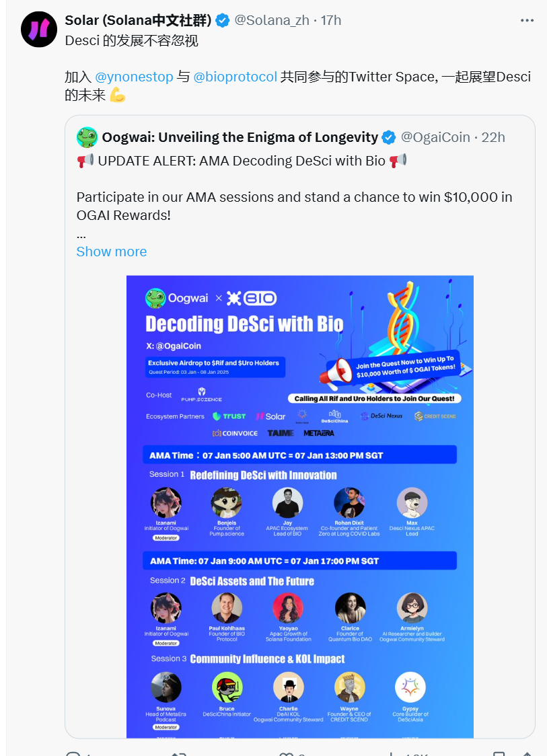Open the three-dot more options menu
Screen dimensions: 547x756
pyautogui.click(x=527, y=20)
